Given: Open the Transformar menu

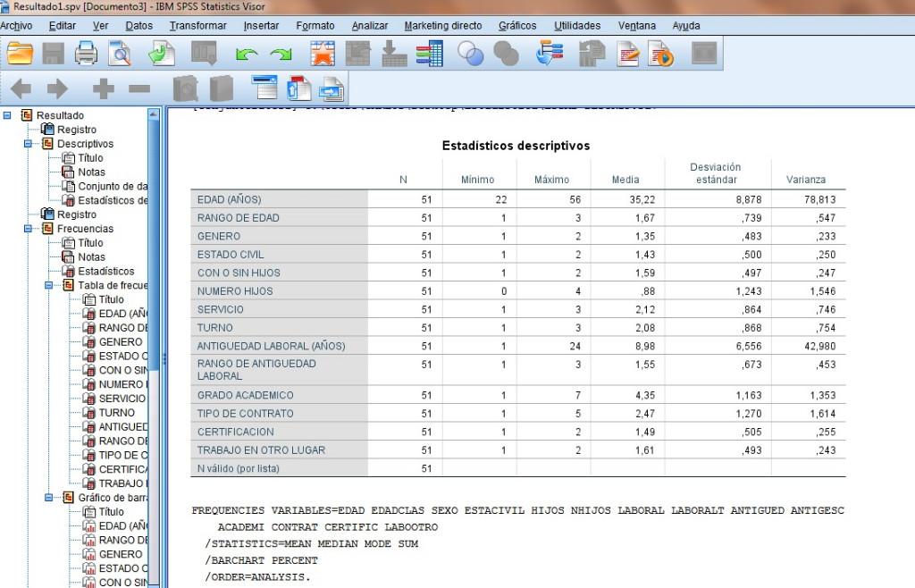Looking at the screenshot, I should [x=197, y=26].
